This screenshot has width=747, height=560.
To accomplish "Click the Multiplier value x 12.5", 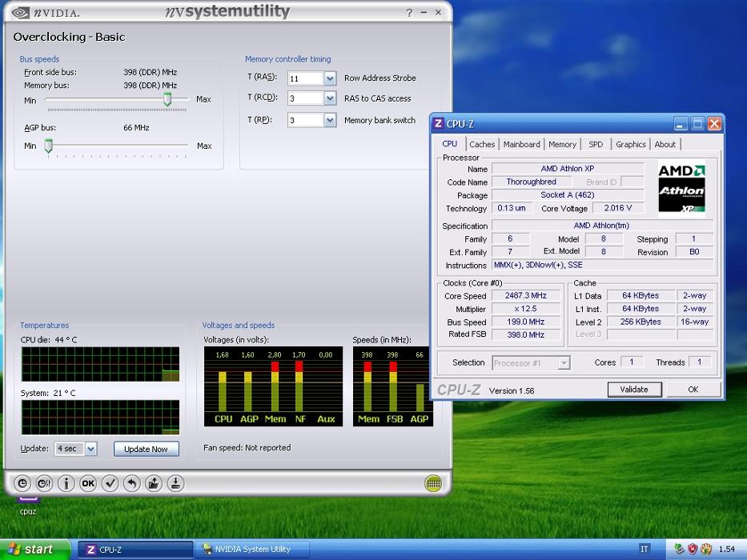I will point(525,309).
